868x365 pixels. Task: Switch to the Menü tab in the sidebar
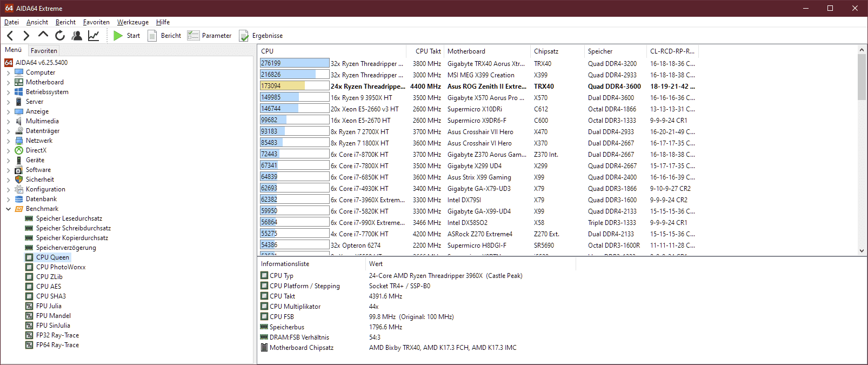[x=14, y=50]
